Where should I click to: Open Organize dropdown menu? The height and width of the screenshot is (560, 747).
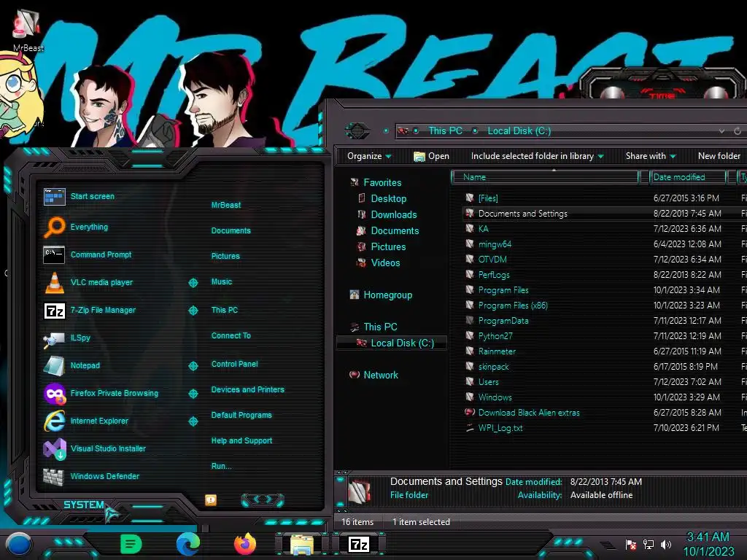(369, 156)
